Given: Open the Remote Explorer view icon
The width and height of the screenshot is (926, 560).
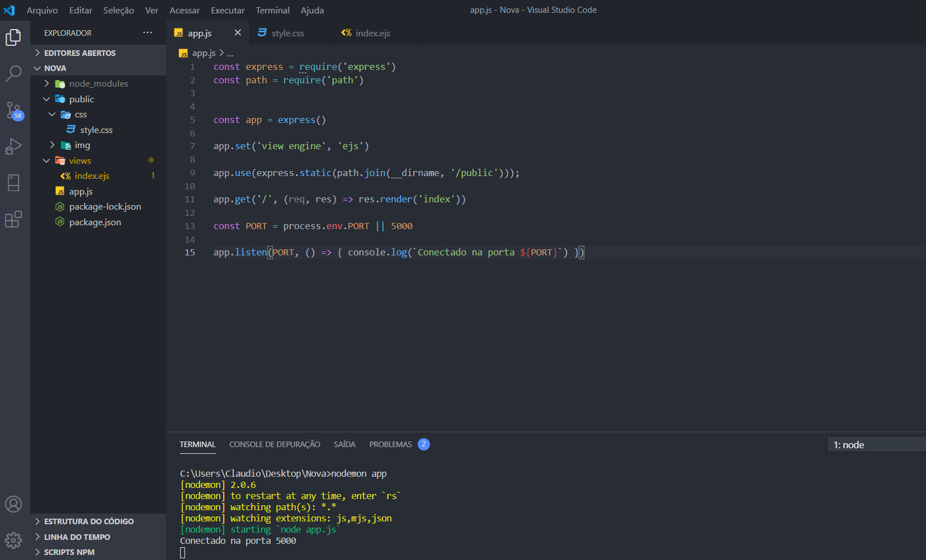Looking at the screenshot, I should point(13,183).
